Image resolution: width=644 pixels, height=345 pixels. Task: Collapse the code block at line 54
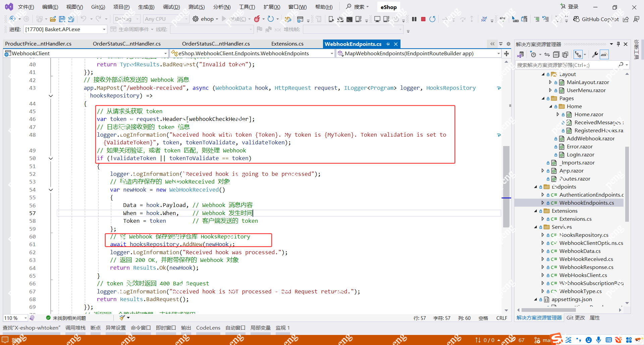coord(51,190)
